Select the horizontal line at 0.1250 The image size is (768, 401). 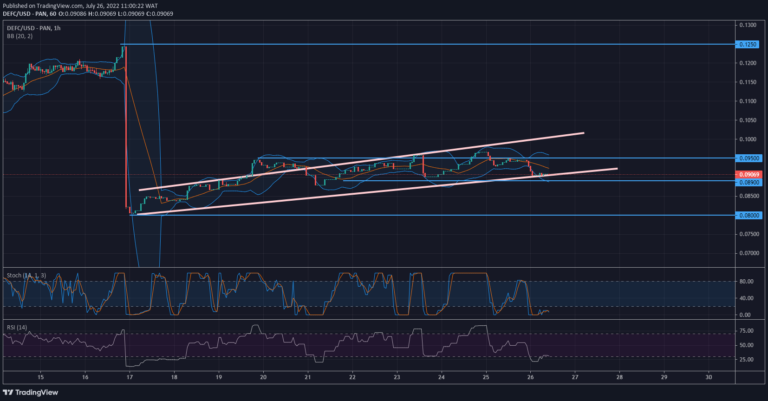(428, 45)
